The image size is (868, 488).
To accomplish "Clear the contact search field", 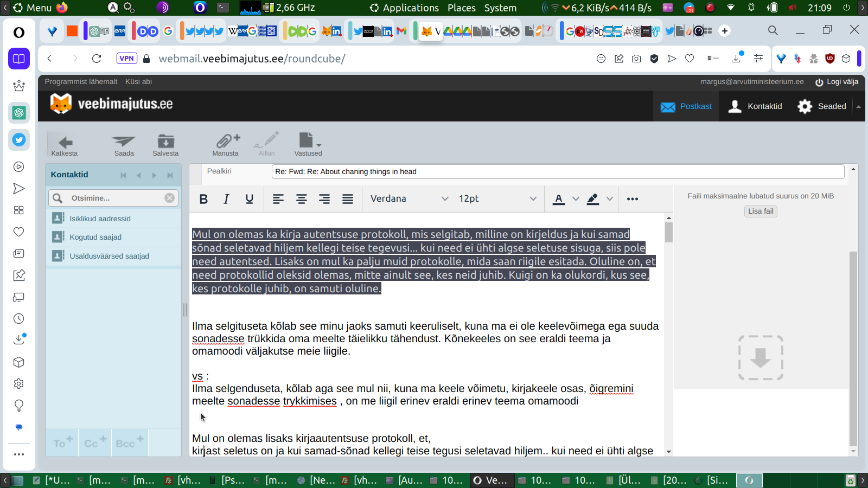I will [x=170, y=198].
